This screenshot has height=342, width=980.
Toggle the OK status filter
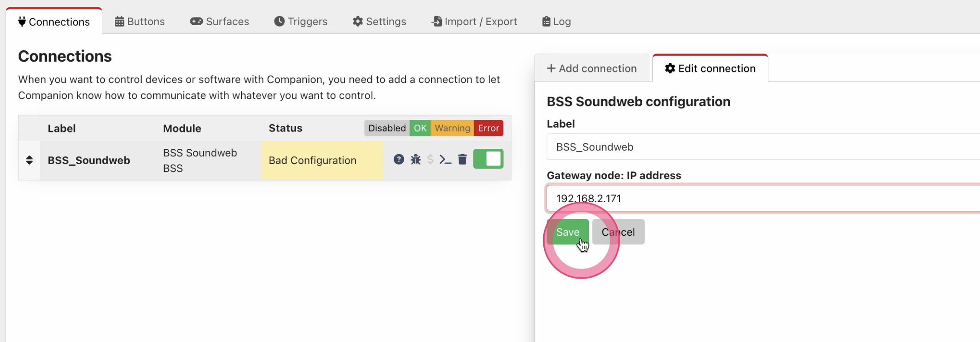[x=420, y=128]
